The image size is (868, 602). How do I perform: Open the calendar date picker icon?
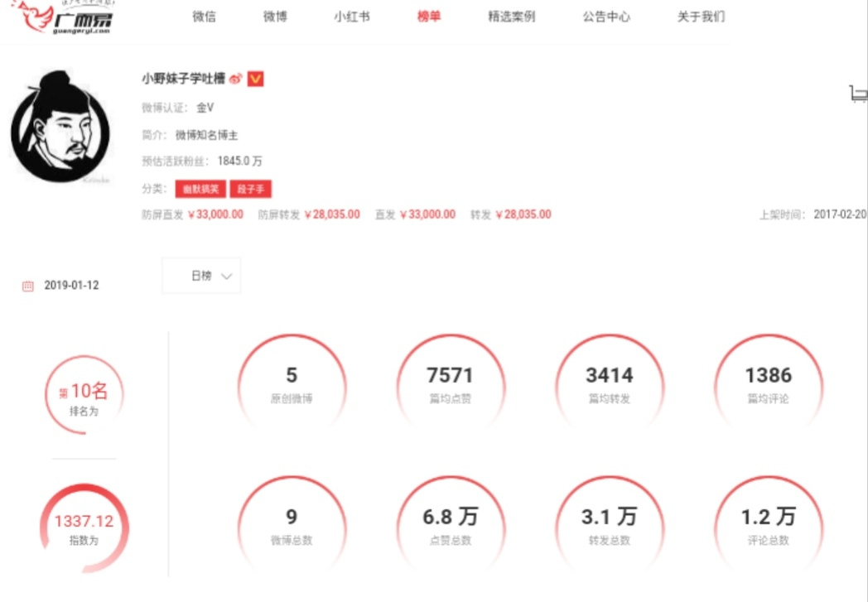[x=27, y=286]
